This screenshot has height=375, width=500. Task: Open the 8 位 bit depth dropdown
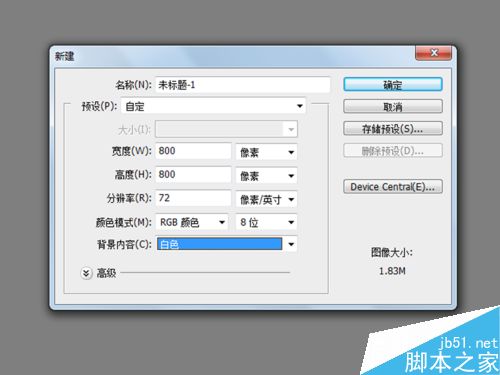267,222
